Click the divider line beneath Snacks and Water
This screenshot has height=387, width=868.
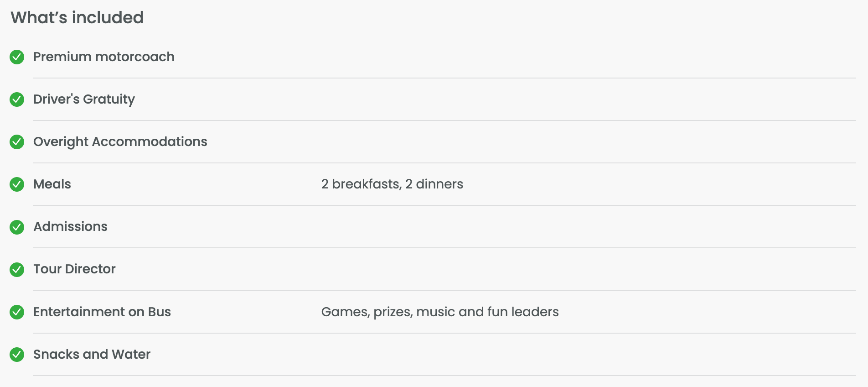pos(444,376)
